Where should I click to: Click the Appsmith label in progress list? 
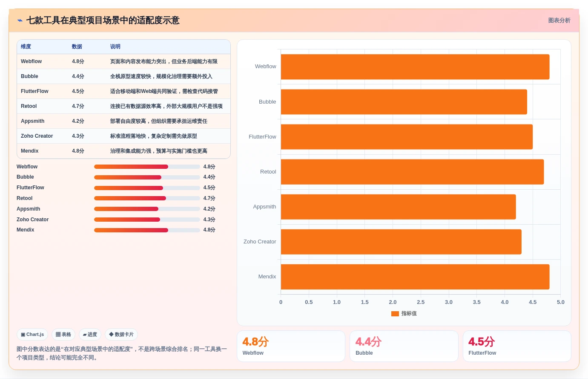(x=29, y=209)
